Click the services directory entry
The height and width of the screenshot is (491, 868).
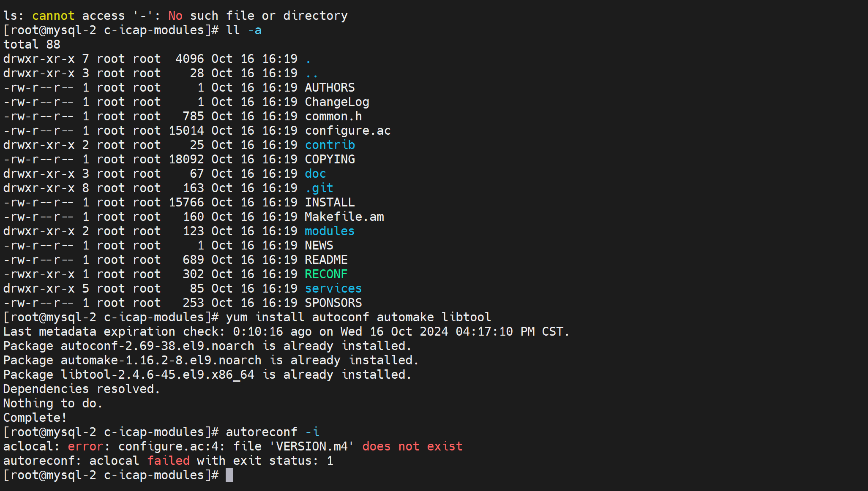coord(333,288)
